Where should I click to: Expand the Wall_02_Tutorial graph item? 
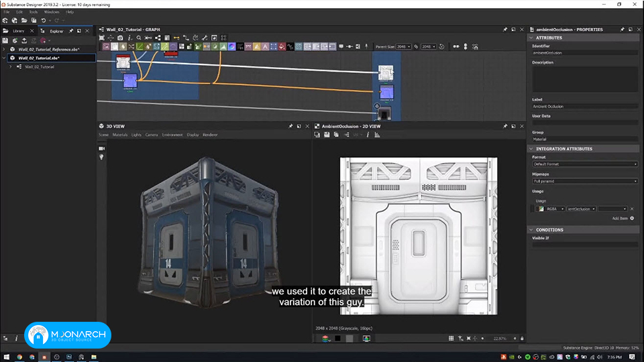(11, 66)
